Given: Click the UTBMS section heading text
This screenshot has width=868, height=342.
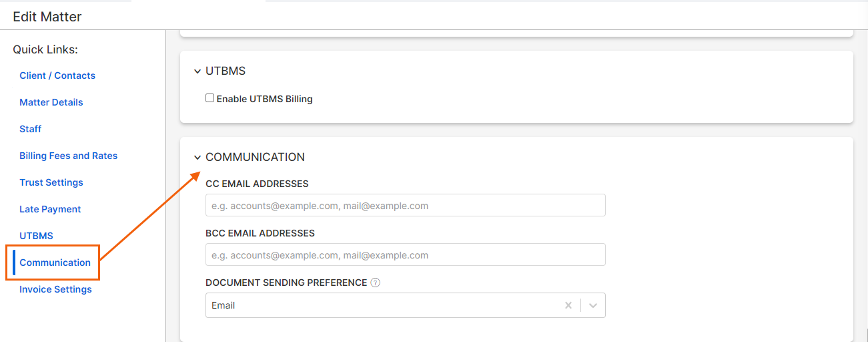Looking at the screenshot, I should tap(226, 71).
